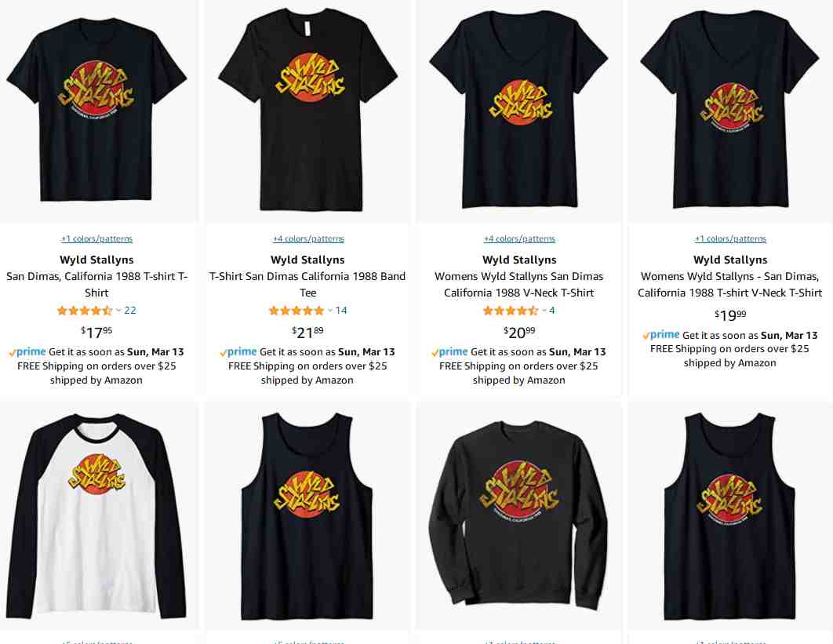This screenshot has width=833, height=644.
Task: Open 'San Dimas, California 1988 T-shirt T-Shirt' title
Action: (96, 284)
